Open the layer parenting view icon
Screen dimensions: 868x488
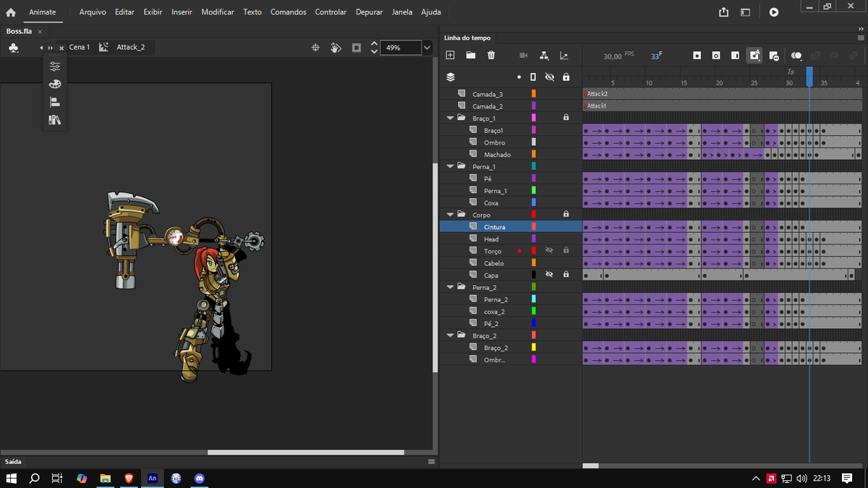pyautogui.click(x=544, y=56)
